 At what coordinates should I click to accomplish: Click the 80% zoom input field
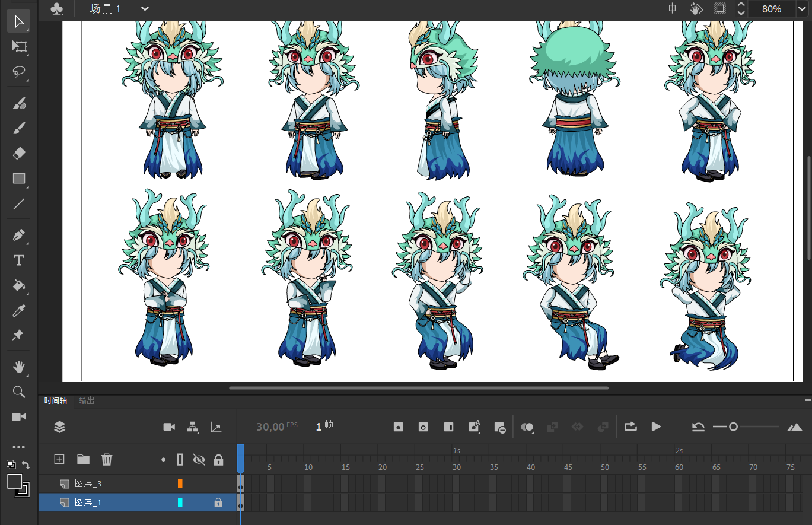tap(771, 9)
